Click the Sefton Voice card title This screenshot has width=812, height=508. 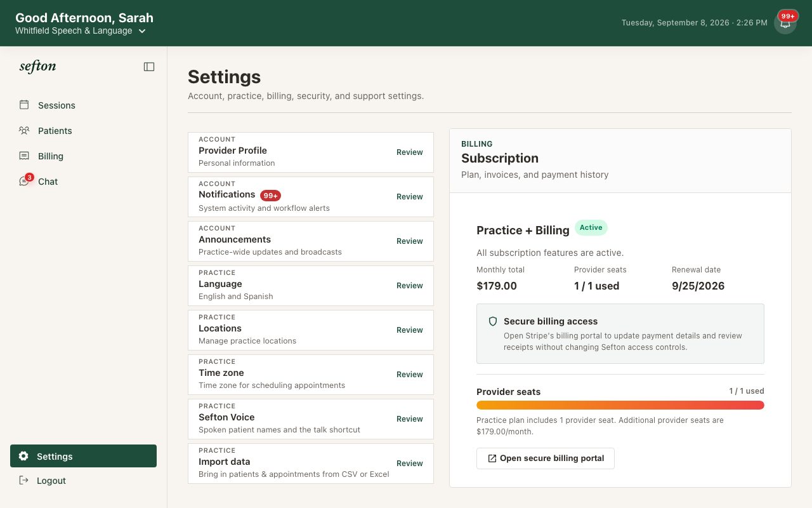click(x=226, y=417)
